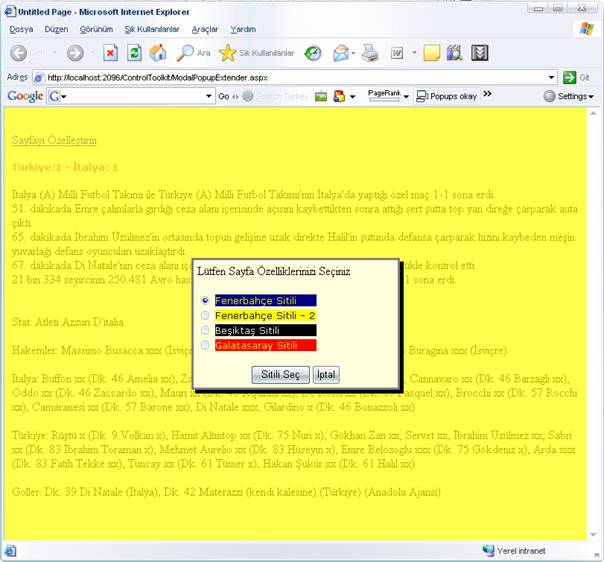The image size is (604, 562).
Task: Open the Araçlar menu
Action: [x=205, y=29]
